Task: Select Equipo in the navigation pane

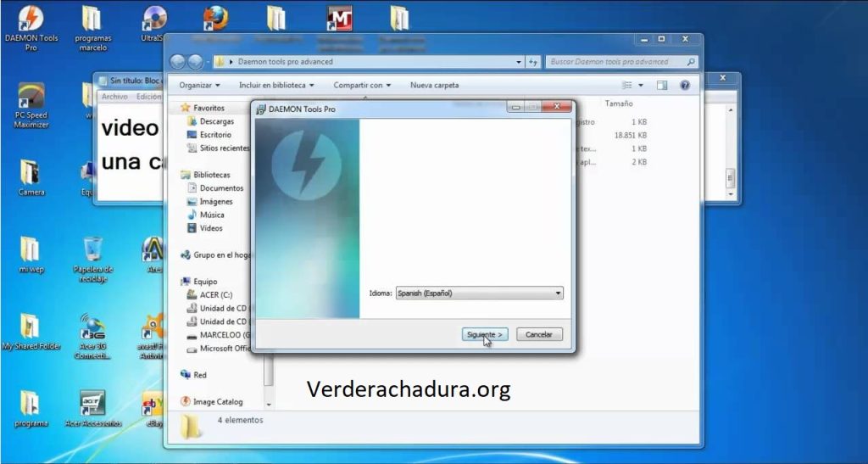Action: coord(205,282)
